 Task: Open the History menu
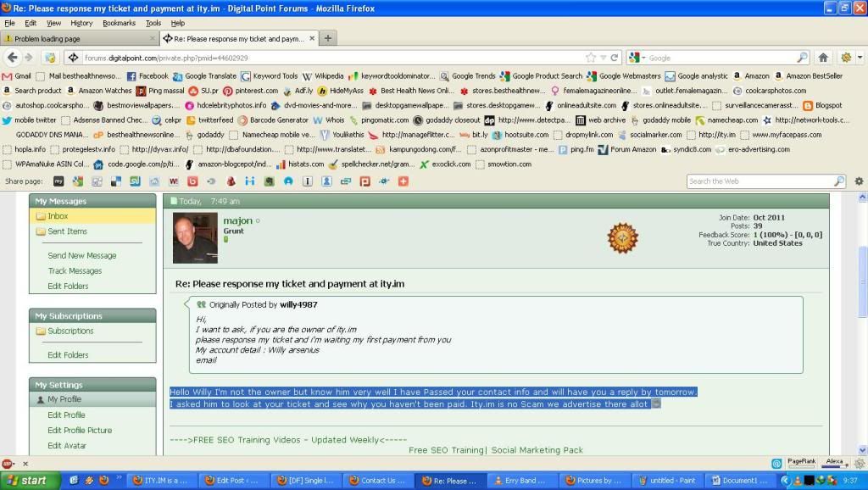click(81, 23)
